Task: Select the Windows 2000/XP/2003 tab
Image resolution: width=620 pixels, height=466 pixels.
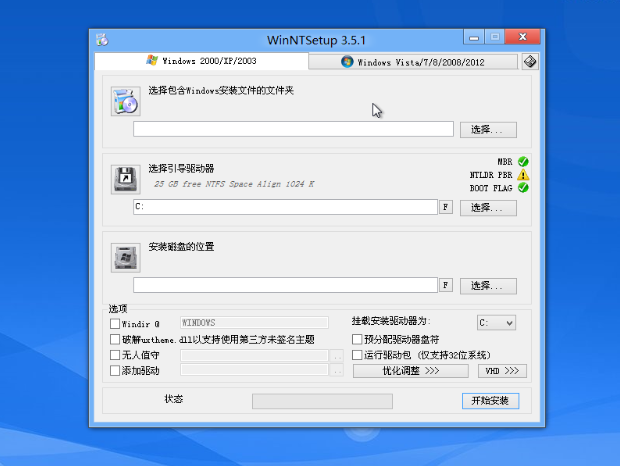Action: [x=200, y=61]
